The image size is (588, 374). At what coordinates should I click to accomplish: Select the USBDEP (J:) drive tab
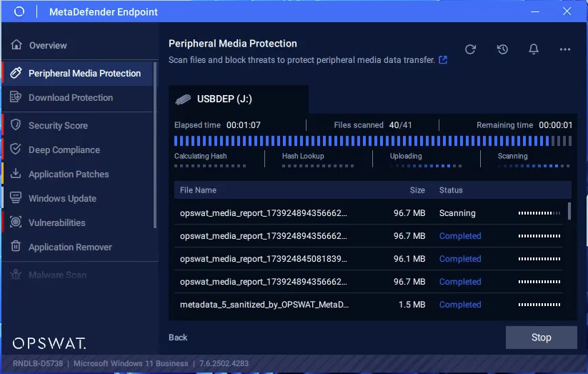click(x=239, y=99)
